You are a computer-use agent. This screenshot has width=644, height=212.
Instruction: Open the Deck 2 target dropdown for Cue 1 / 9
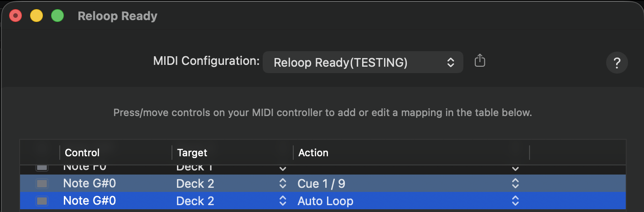click(x=282, y=184)
